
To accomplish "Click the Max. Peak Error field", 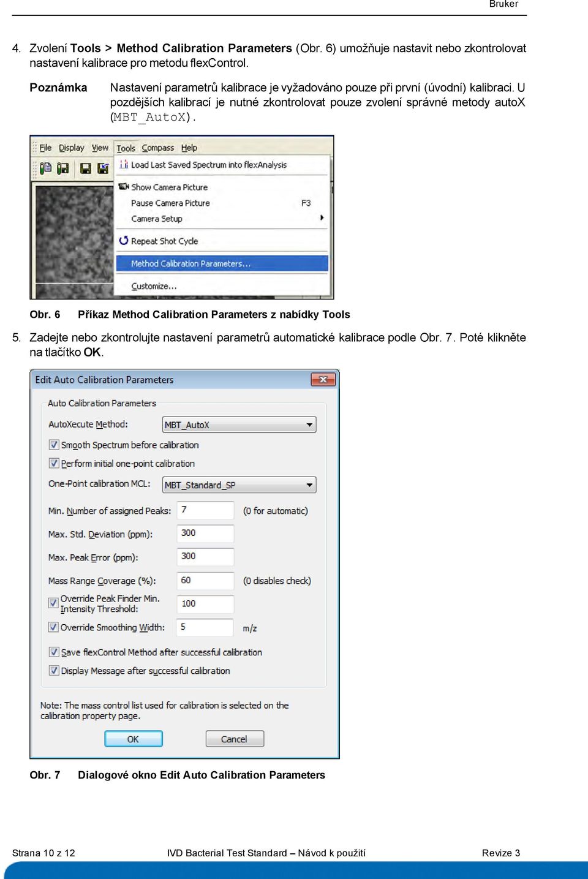I will tap(205, 556).
